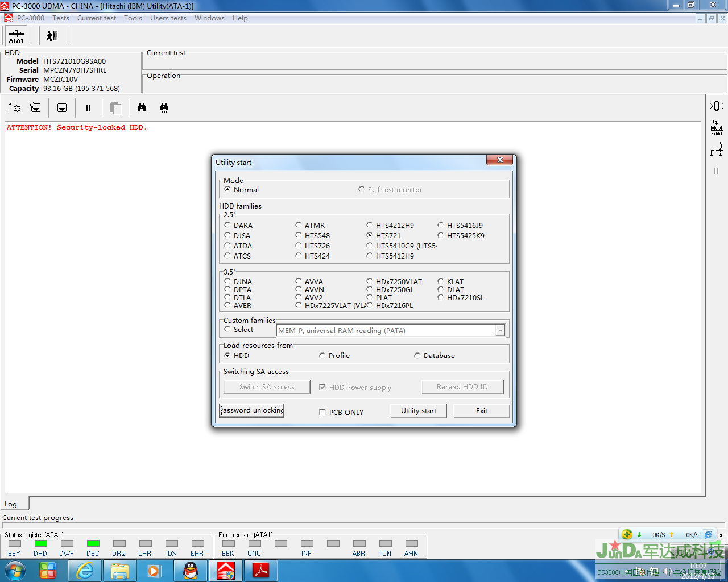
Task: Switch to PC-3000 red house taskbar icon
Action: pyautogui.click(x=226, y=571)
